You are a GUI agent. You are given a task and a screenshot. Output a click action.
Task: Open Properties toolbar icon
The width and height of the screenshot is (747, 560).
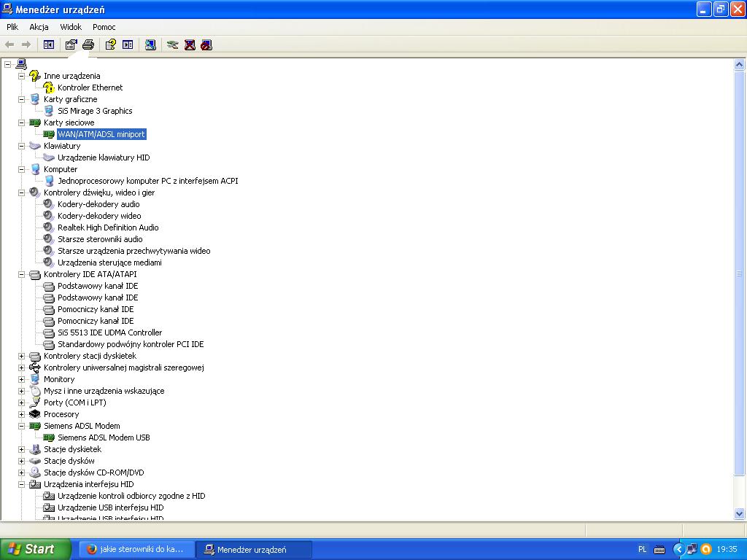[x=71, y=44]
